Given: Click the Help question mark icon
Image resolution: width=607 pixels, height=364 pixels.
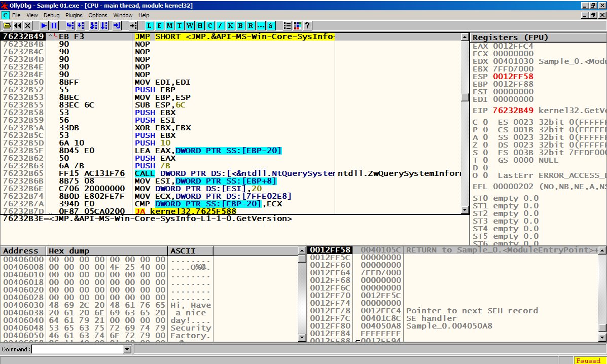Looking at the screenshot, I should click(307, 25).
